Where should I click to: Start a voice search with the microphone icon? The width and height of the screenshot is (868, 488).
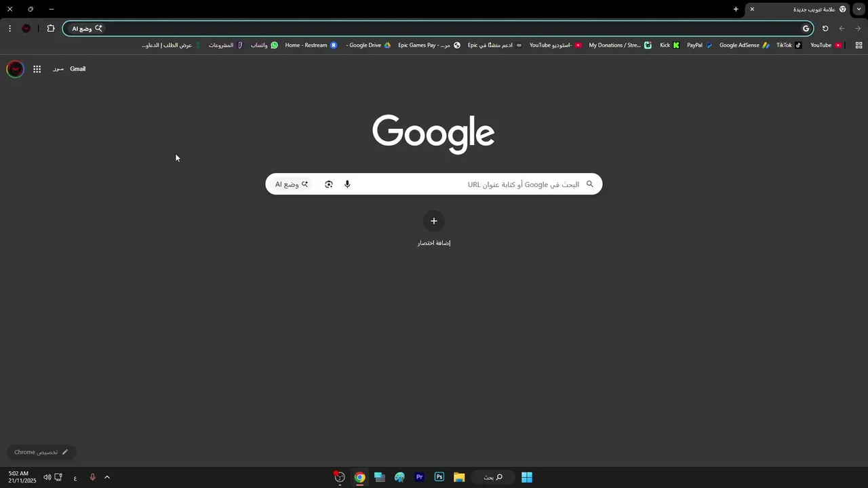[x=347, y=184]
